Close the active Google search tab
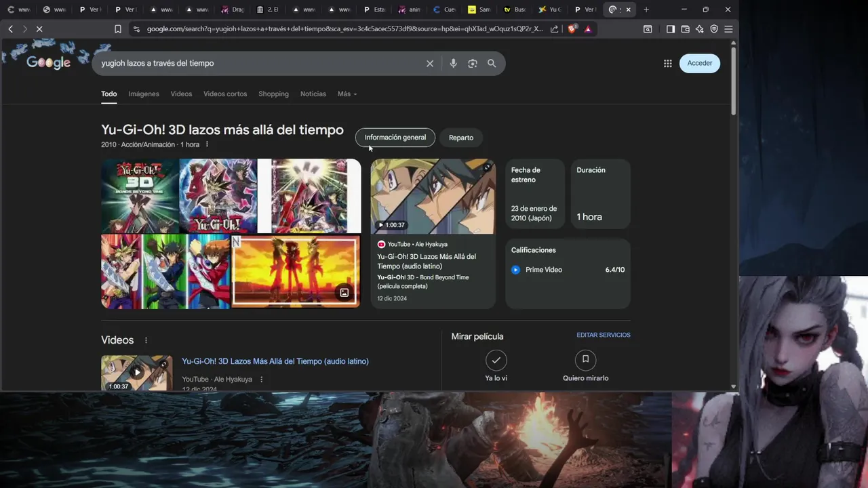The image size is (868, 488). click(629, 9)
